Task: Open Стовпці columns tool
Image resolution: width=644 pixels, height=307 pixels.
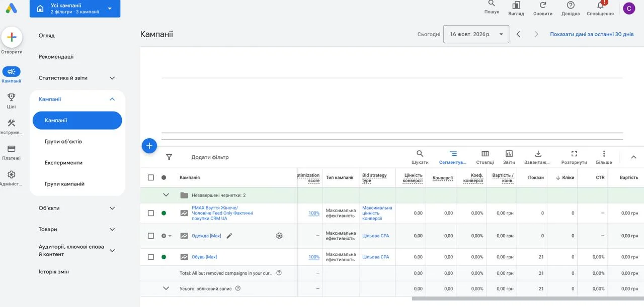Action: (485, 157)
